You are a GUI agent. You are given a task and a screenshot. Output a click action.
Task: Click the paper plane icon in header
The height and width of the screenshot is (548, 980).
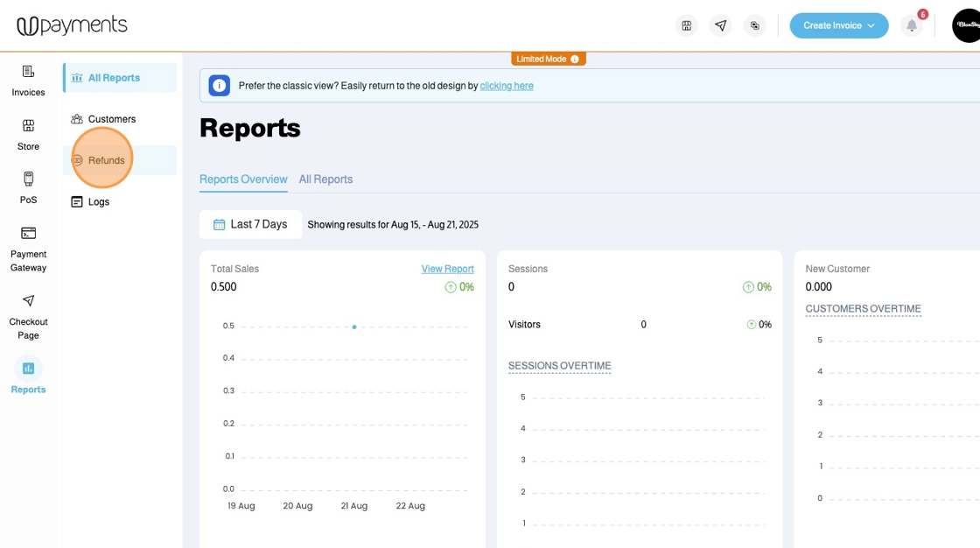tap(720, 25)
